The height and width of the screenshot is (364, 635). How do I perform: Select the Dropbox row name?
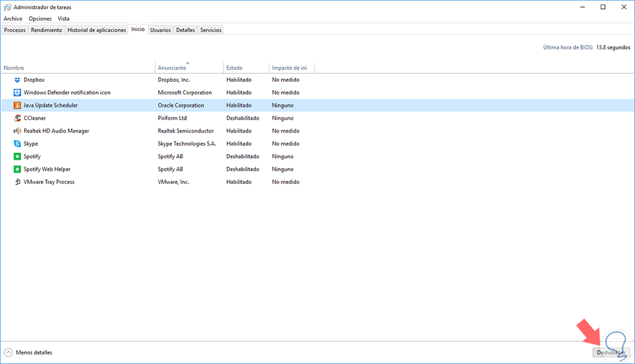(34, 80)
